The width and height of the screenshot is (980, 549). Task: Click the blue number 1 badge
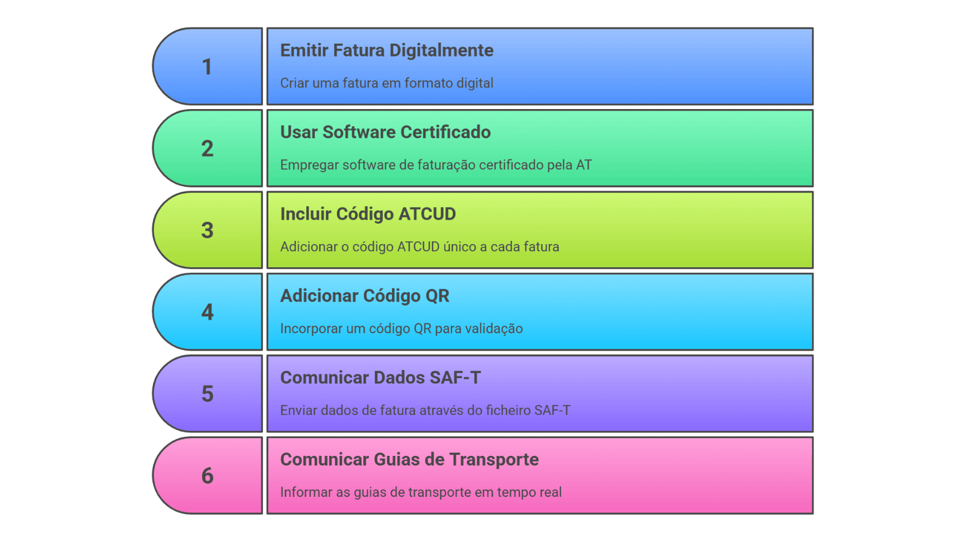[x=208, y=66]
